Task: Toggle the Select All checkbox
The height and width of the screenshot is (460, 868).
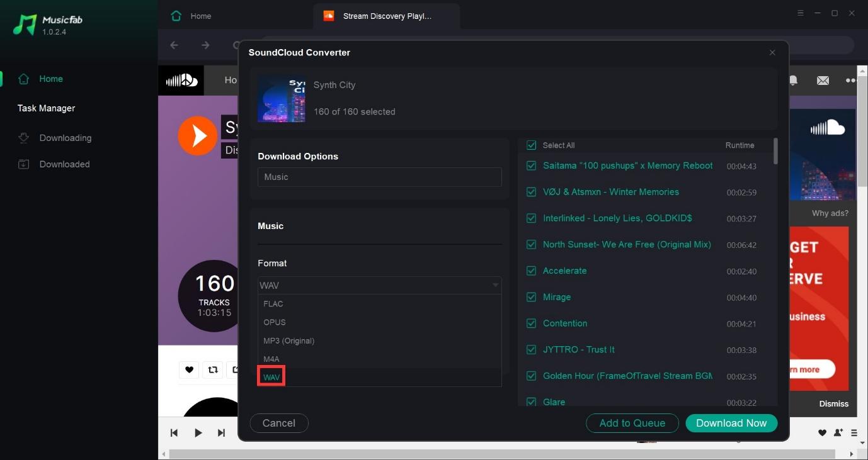Action: click(531, 145)
